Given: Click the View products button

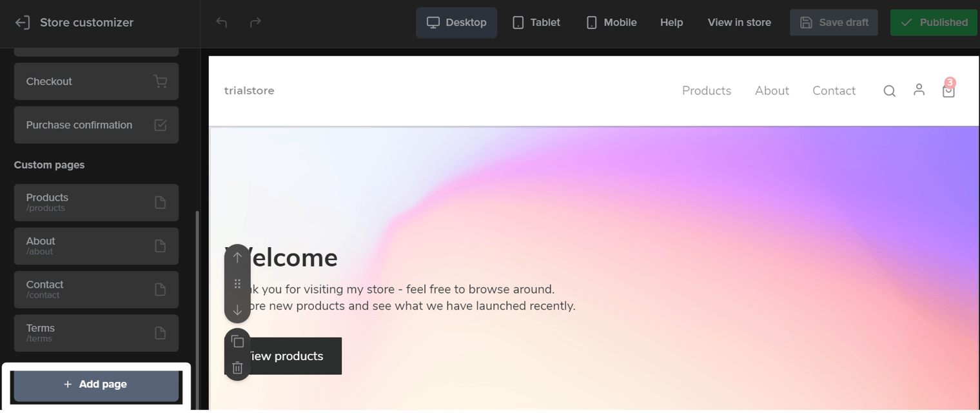Looking at the screenshot, I should click(x=283, y=356).
